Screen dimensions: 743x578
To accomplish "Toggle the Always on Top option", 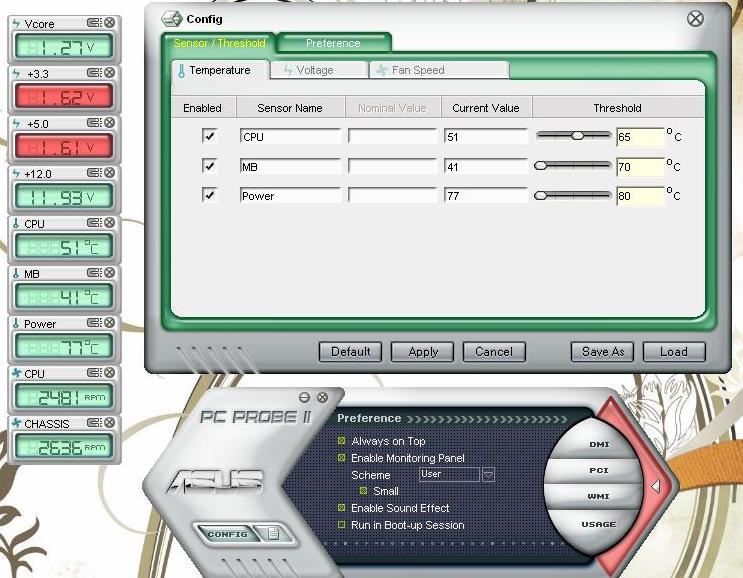I will [x=341, y=441].
